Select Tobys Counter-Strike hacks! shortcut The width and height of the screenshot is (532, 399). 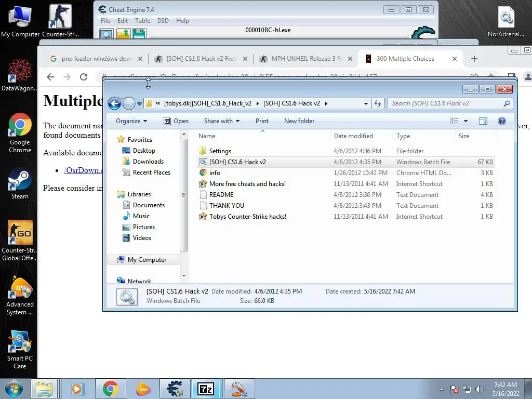(247, 217)
